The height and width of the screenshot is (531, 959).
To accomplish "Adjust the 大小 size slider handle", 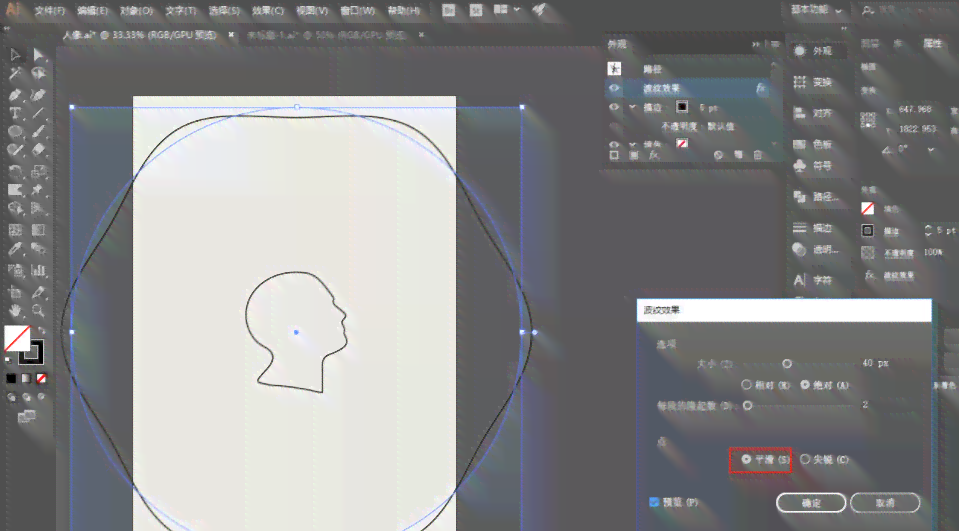I will pos(787,363).
